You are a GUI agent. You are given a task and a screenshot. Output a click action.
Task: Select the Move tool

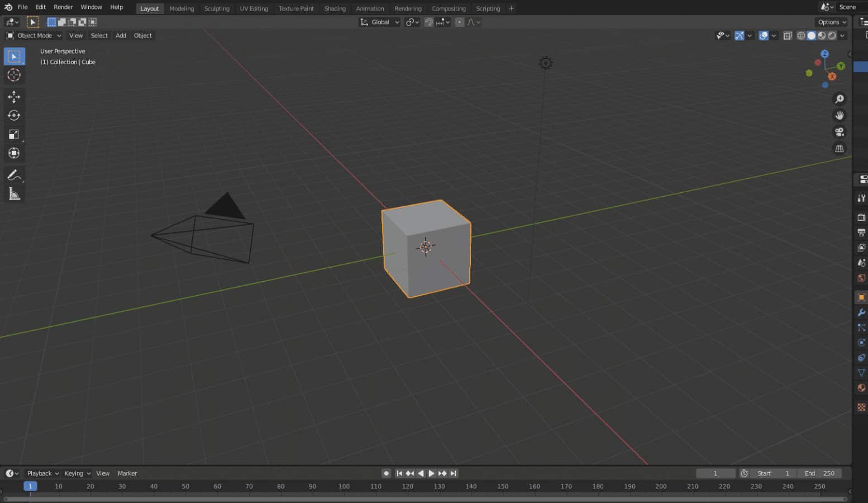15,97
